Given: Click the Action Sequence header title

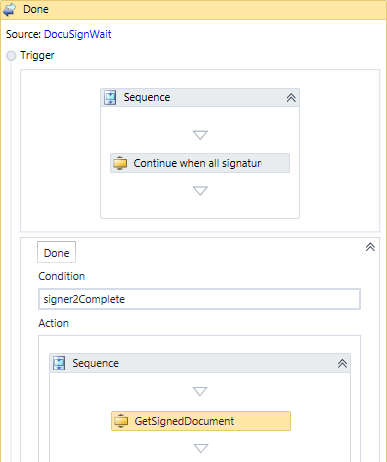Looking at the screenshot, I should [95, 363].
